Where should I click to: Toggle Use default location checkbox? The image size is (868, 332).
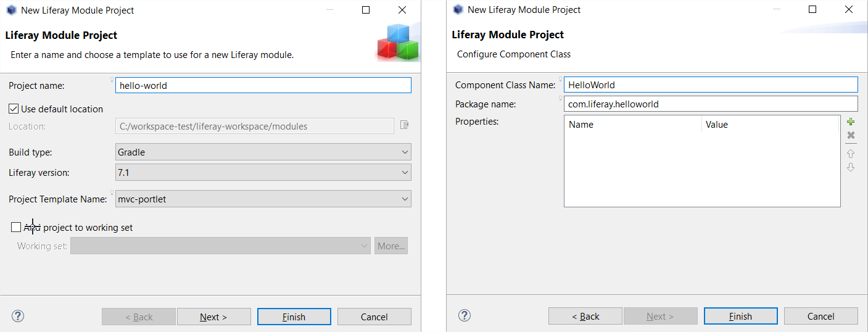pyautogui.click(x=14, y=109)
